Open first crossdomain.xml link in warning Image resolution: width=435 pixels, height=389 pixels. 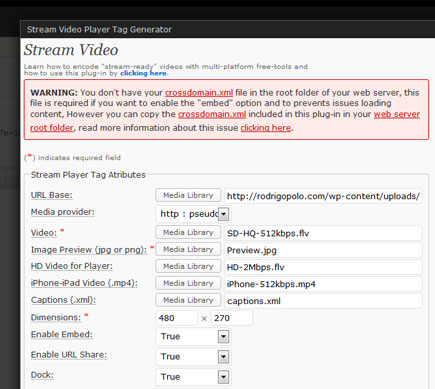(x=199, y=93)
